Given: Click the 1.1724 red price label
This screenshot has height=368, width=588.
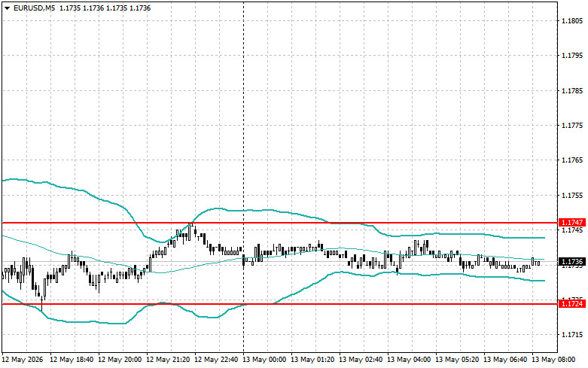Looking at the screenshot, I should pos(572,303).
